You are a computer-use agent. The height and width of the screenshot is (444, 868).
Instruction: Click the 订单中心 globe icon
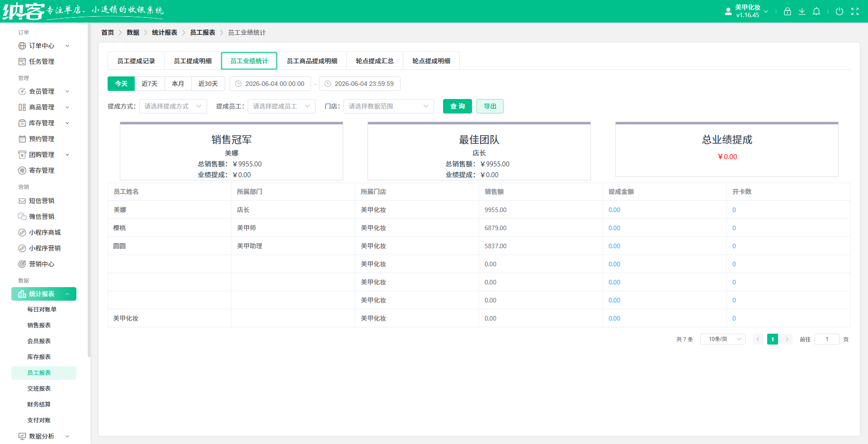coord(22,46)
